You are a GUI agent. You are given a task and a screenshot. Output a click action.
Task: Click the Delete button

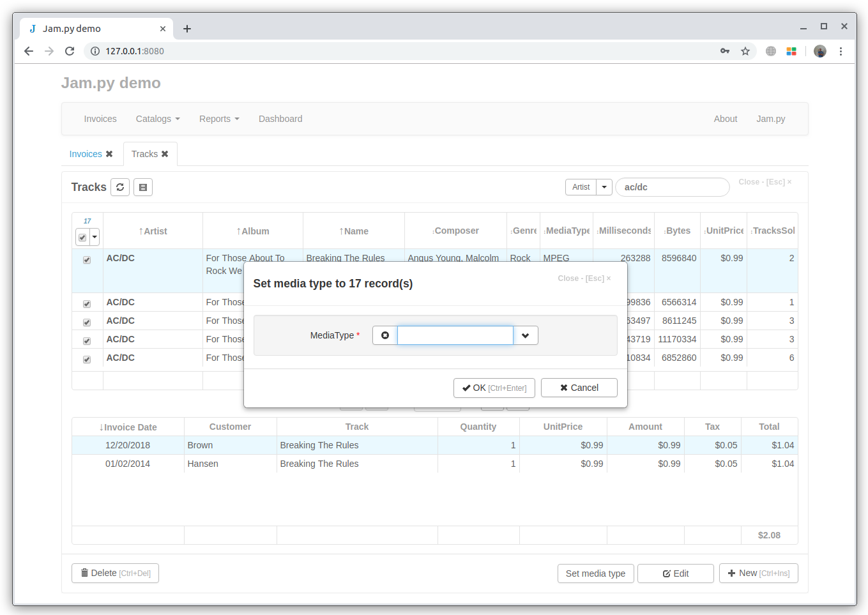[116, 573]
